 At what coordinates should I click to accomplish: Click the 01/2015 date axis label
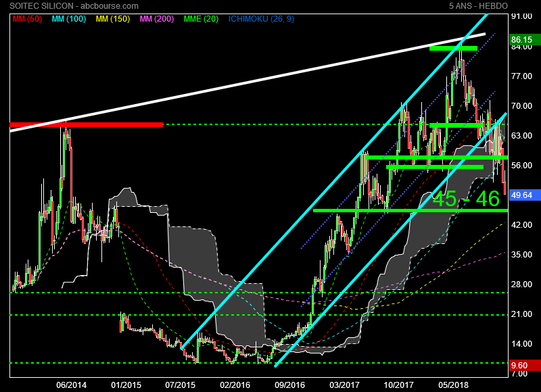126,385
